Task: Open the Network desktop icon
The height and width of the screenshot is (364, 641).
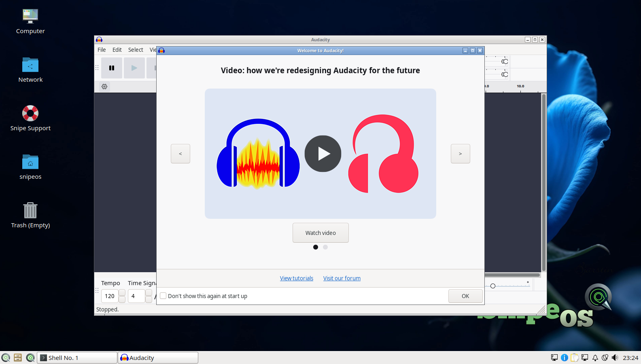Action: tap(30, 70)
